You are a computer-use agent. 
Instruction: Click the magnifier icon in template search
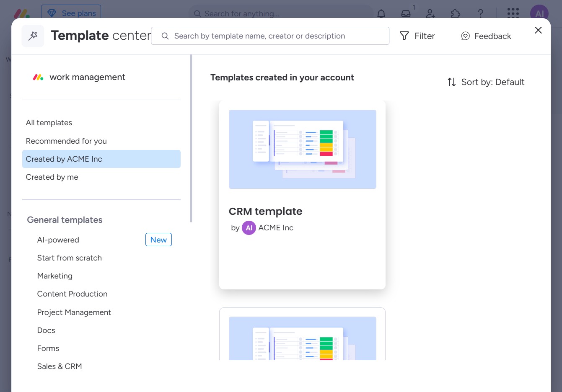165,36
